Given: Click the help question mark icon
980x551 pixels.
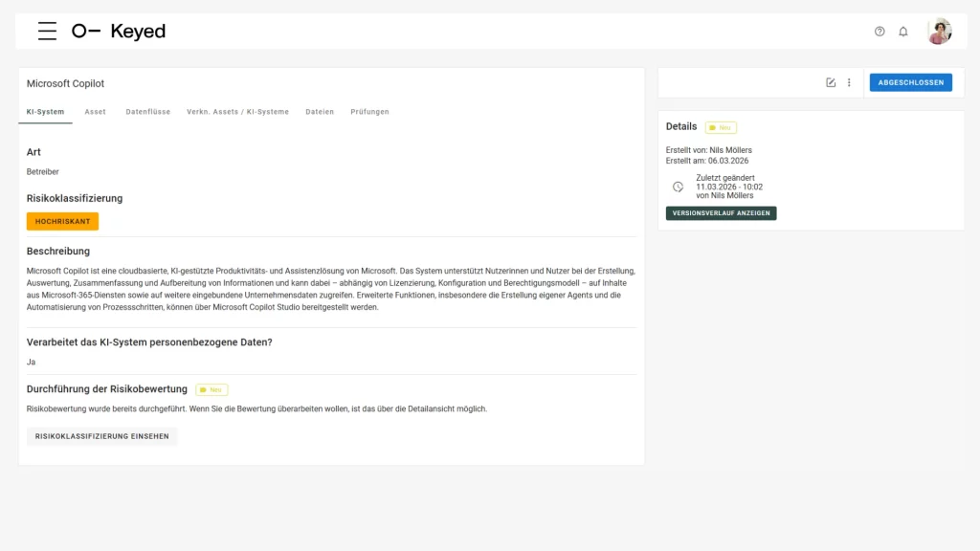Looking at the screenshot, I should point(879,32).
